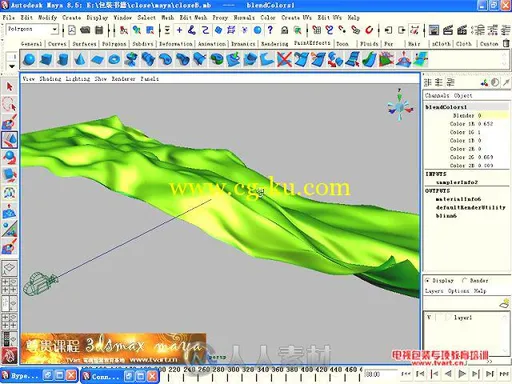The height and width of the screenshot is (384, 512).
Task: Create a polygon cone from shelf
Action: 79,60
